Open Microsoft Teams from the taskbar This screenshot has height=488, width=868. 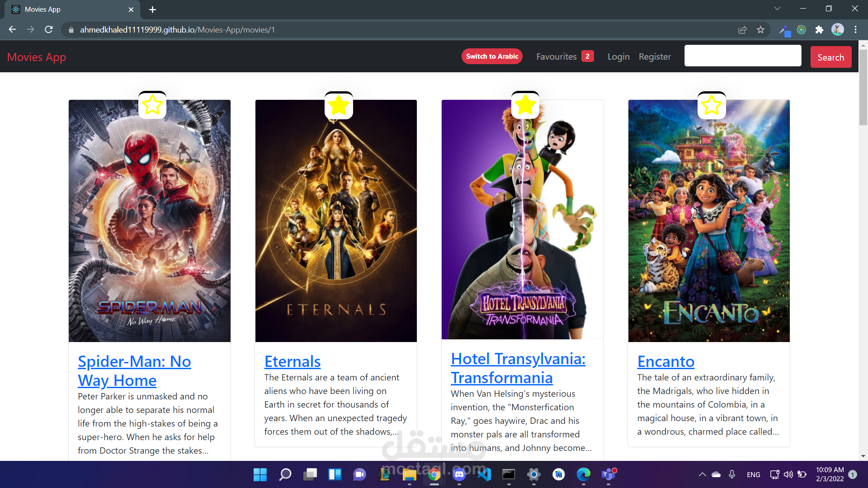609,474
